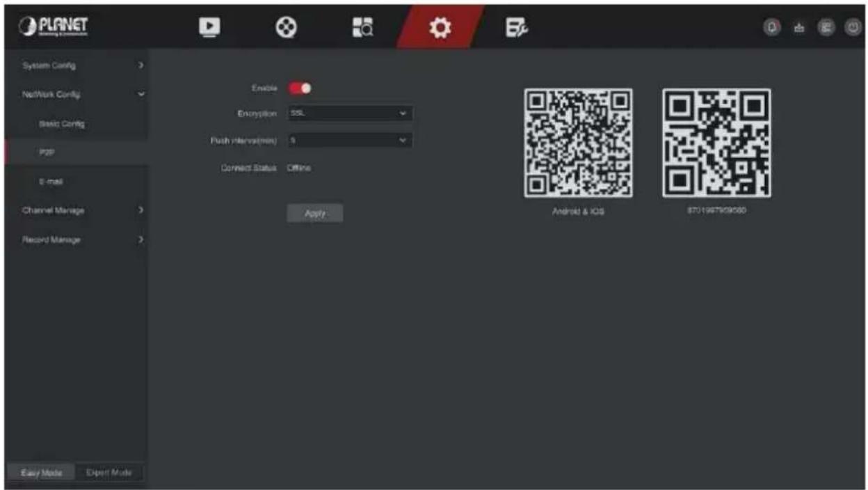Switch to Easy Mode
Screen dimensions: 868x490
41,473
